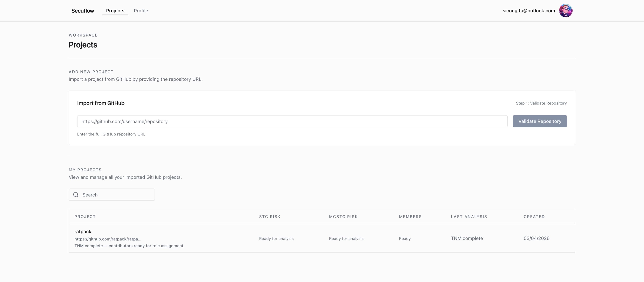Click the sicong.fu@outlook.com account email

[x=528, y=11]
